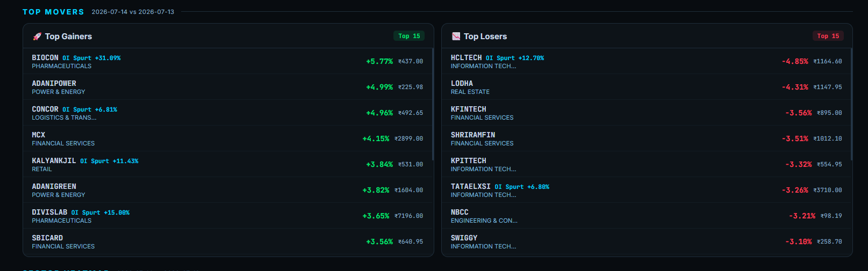
Task: Click LOGISTICS & TRANS... sector label
Action: pos(64,118)
